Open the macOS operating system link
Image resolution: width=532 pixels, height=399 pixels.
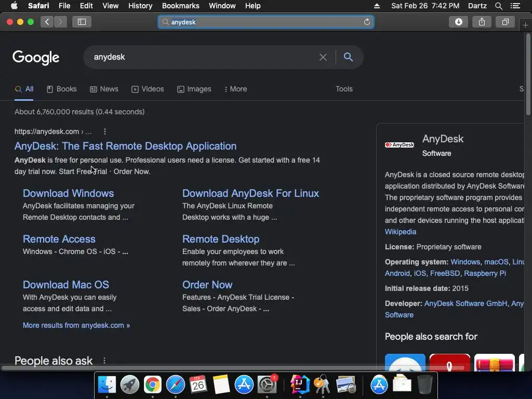(496, 262)
